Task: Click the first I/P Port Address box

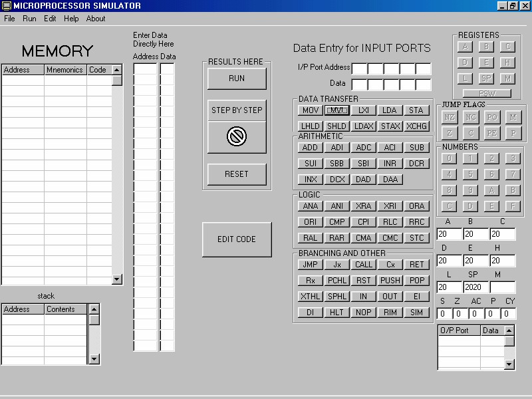Action: [359, 68]
